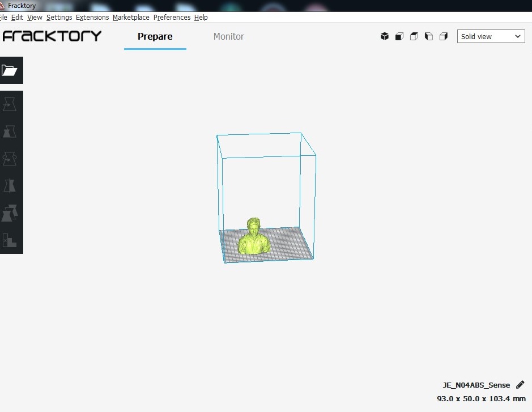The width and height of the screenshot is (532, 412).
Task: Select the Mirror tool in sidebar
Action: pyautogui.click(x=10, y=186)
